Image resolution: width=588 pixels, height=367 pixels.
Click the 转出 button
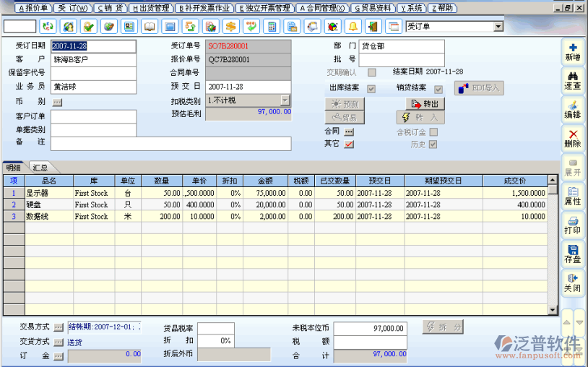(x=424, y=103)
